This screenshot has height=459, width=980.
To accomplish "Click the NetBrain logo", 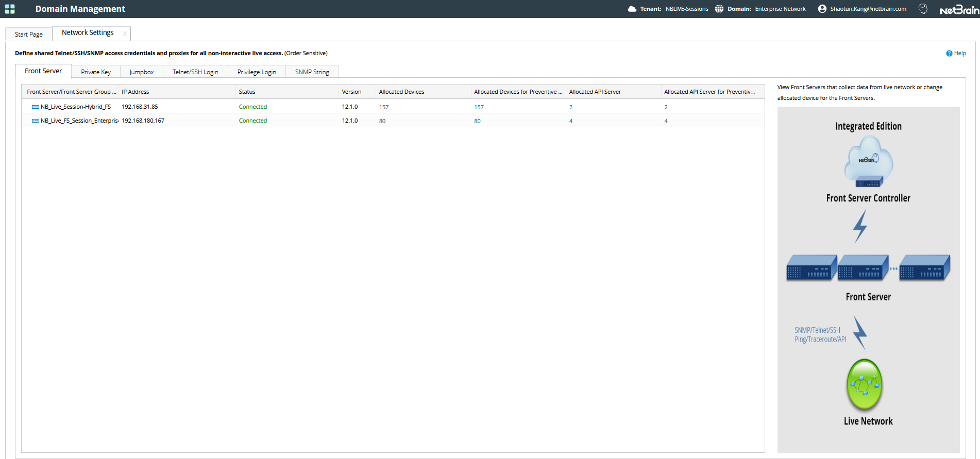I will 958,10.
